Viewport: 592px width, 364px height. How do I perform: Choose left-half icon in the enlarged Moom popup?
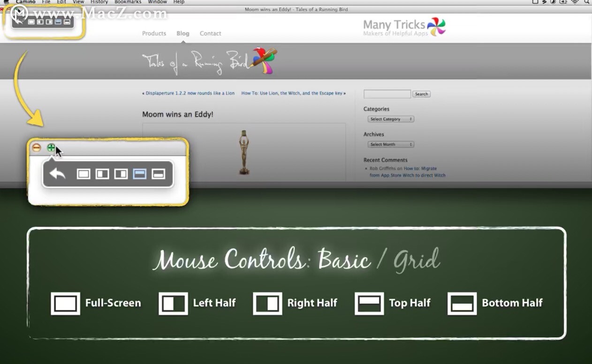coord(102,174)
